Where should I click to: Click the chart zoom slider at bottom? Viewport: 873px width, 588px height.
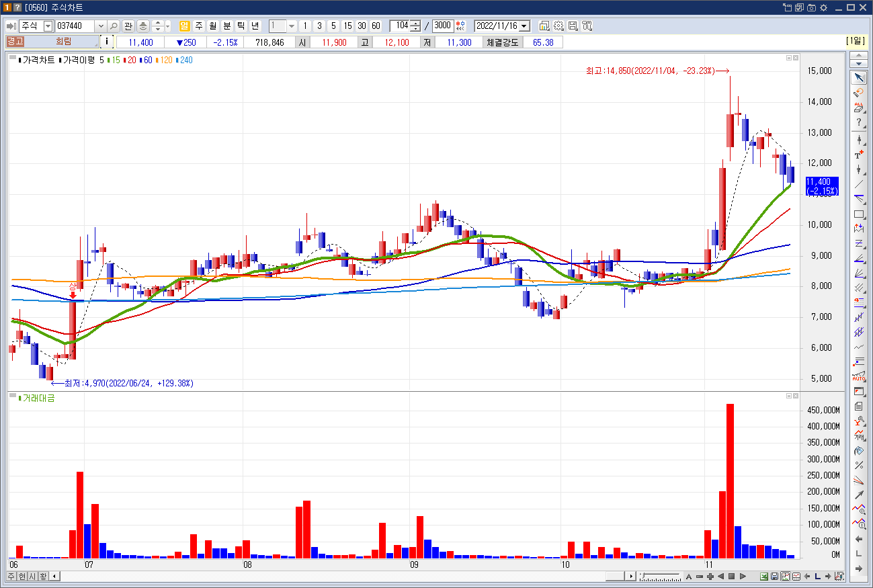click(660, 577)
